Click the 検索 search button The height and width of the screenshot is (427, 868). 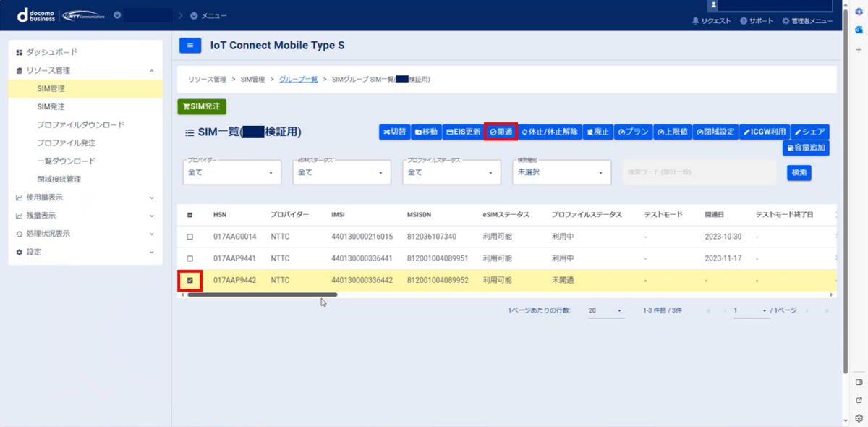tap(799, 173)
